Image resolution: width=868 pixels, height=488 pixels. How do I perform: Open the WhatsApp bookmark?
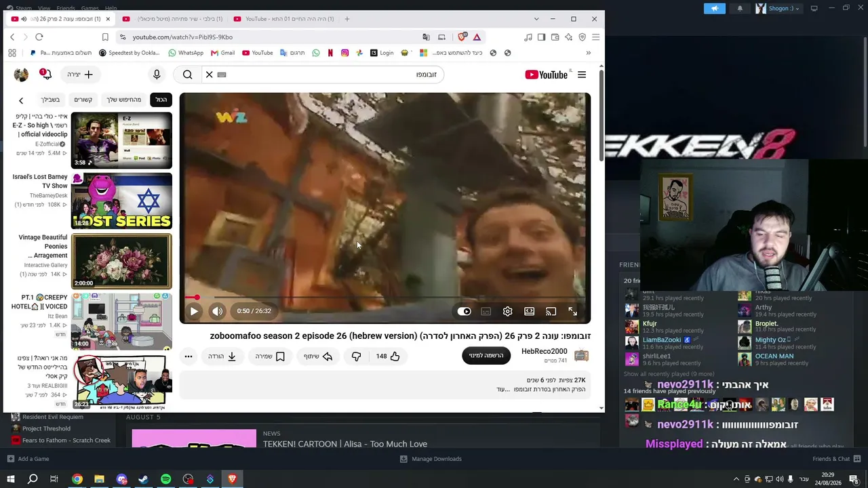click(186, 53)
